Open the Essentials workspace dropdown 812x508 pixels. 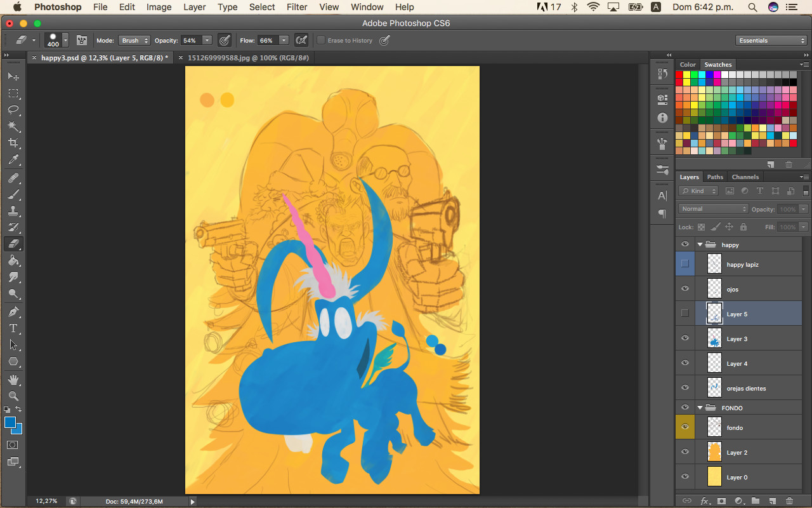tap(772, 40)
